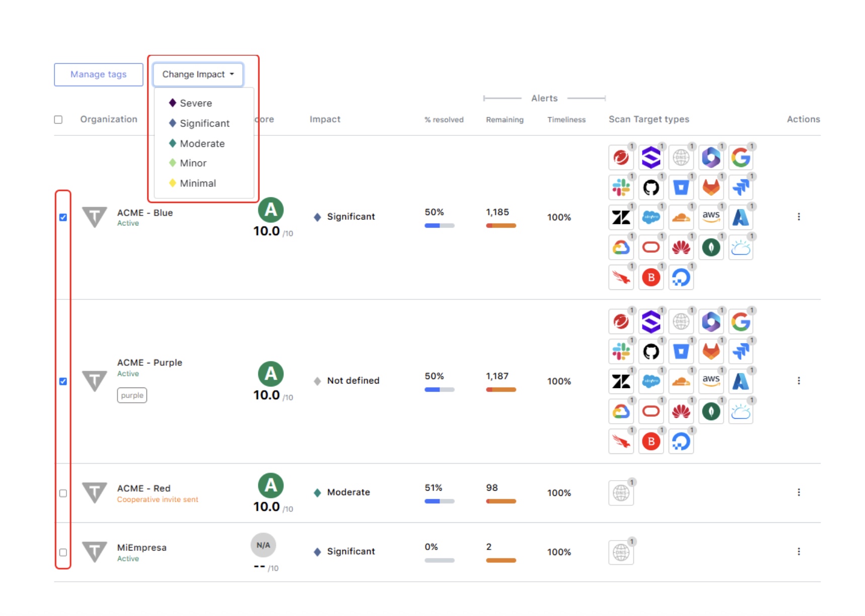Open the actions menu for MiEmpresa
The height and width of the screenshot is (616, 865).
coord(799,552)
